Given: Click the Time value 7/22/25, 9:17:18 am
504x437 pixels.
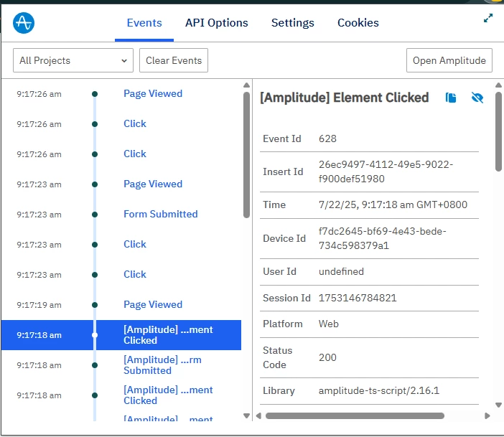Looking at the screenshot, I should 393,205.
